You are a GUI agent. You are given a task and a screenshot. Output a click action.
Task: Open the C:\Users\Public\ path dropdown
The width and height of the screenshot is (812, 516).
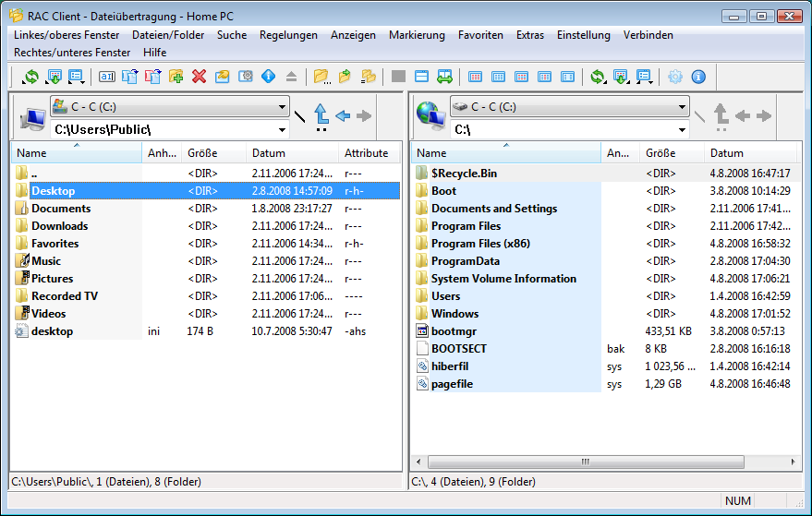click(x=282, y=130)
